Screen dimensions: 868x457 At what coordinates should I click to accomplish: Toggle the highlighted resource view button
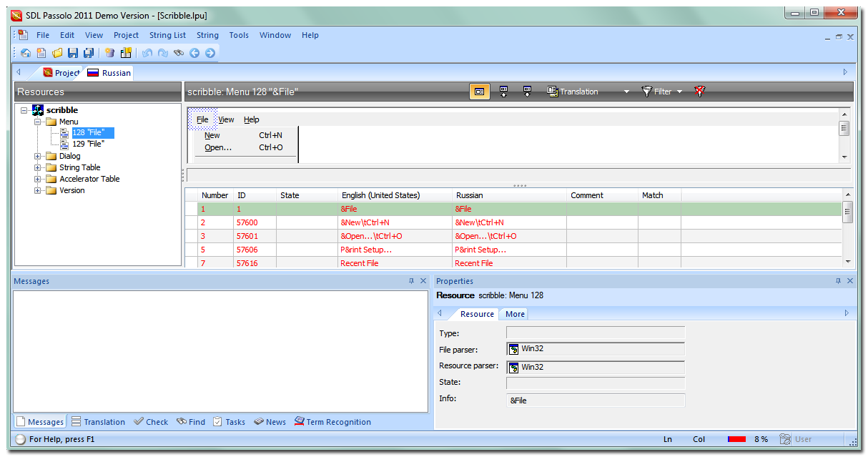pos(479,92)
